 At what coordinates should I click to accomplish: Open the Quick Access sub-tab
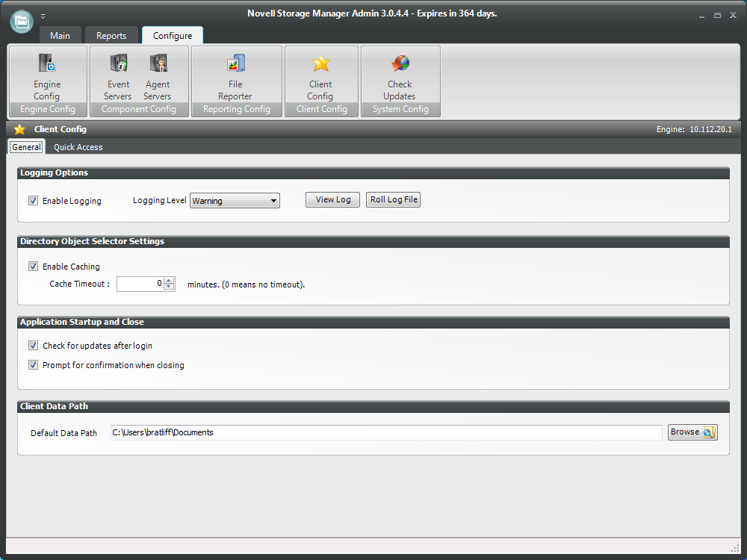point(78,147)
